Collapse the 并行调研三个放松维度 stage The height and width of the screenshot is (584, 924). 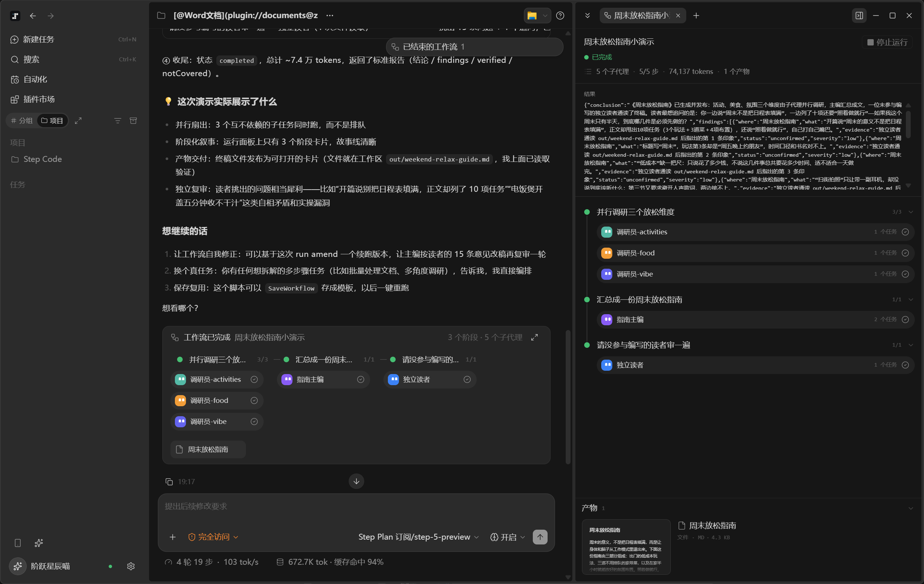pyautogui.click(x=911, y=212)
